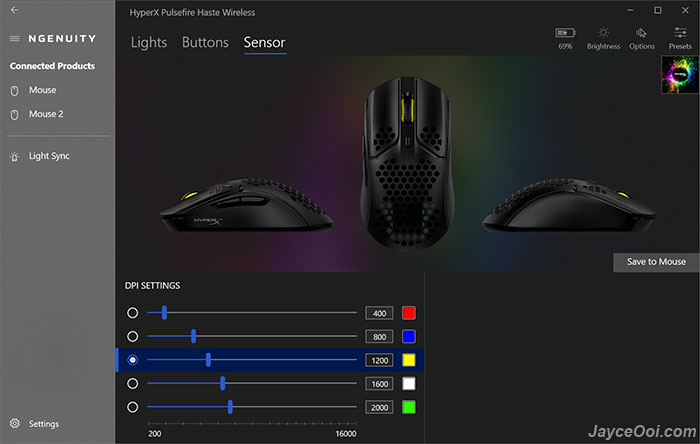Click the Save to Mouse button
Viewport: 700px width, 444px height.
point(656,262)
